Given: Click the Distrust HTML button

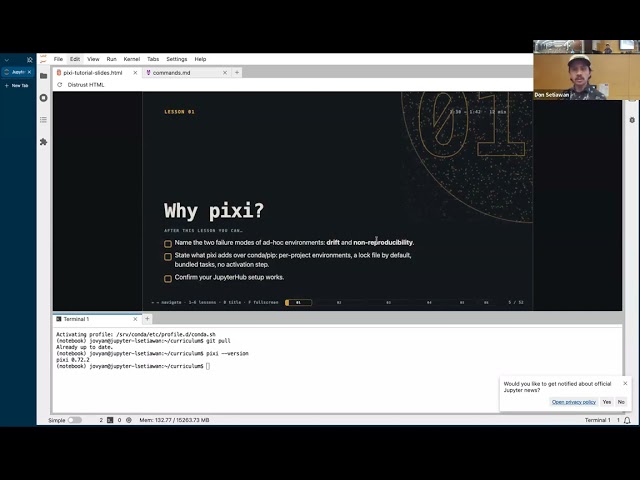Looking at the screenshot, I should pos(86,85).
